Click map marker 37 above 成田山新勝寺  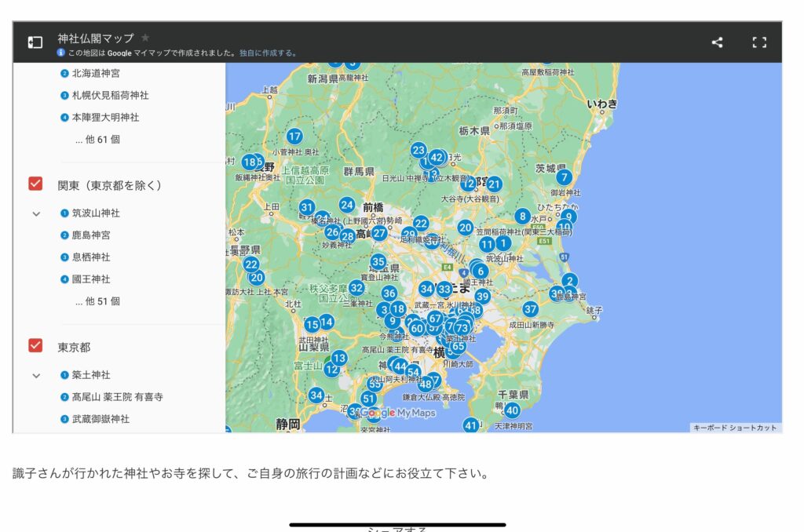[530, 309]
